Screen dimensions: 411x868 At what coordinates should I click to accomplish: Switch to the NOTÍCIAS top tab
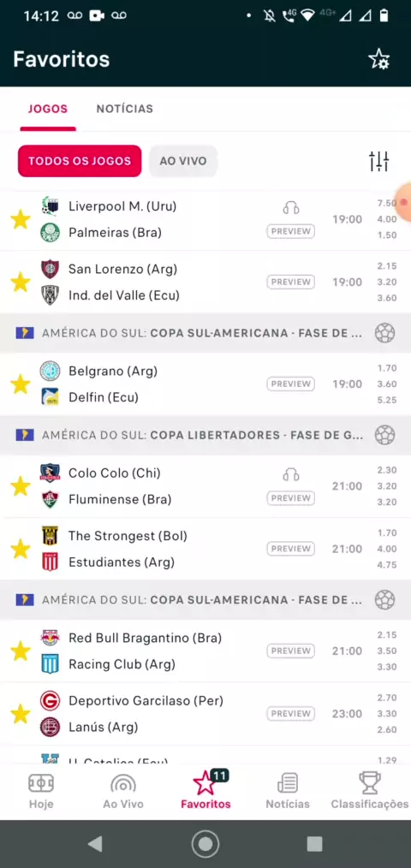[x=125, y=109]
